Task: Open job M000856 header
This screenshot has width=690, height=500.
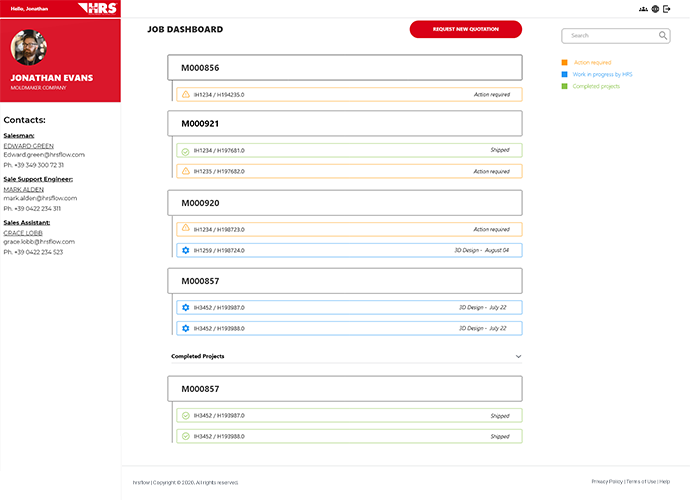Action: pos(344,67)
